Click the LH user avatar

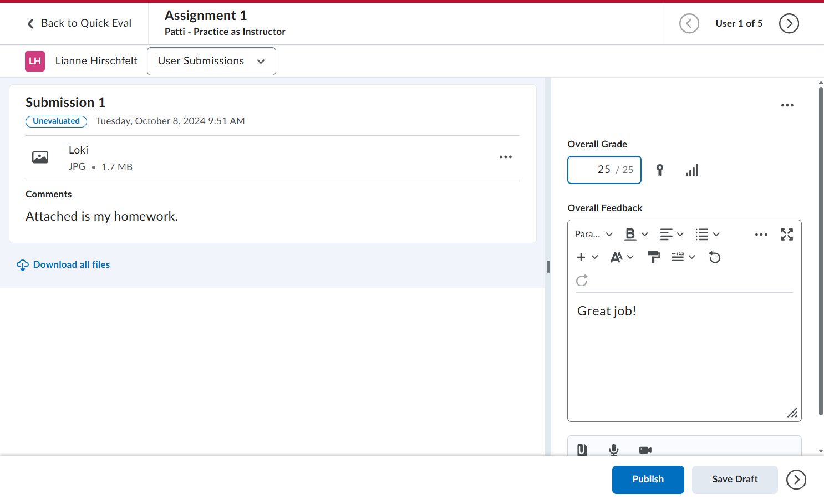click(x=35, y=61)
